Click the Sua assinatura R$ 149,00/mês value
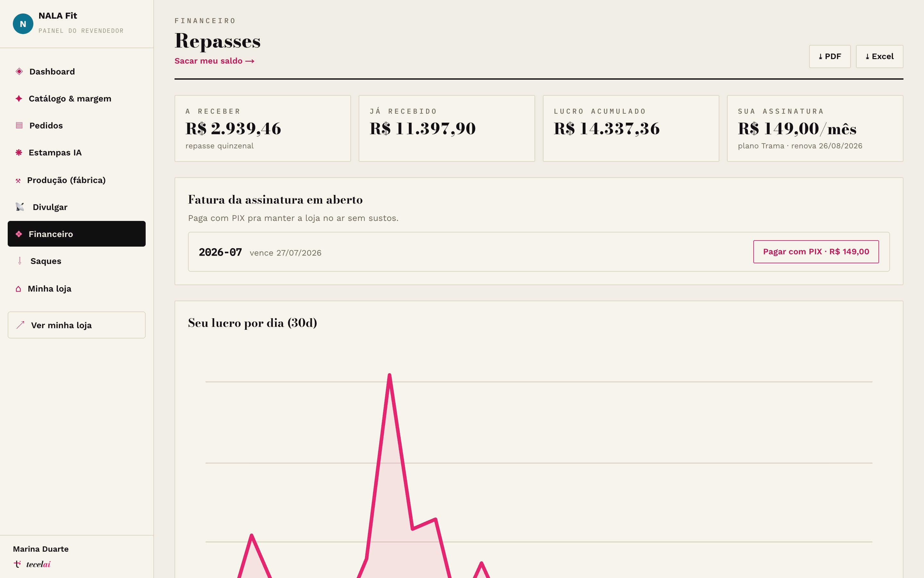This screenshot has height=578, width=924. point(797,128)
